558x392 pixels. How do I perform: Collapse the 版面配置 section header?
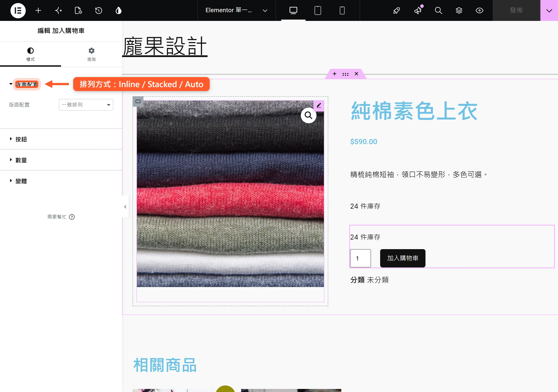[27, 84]
